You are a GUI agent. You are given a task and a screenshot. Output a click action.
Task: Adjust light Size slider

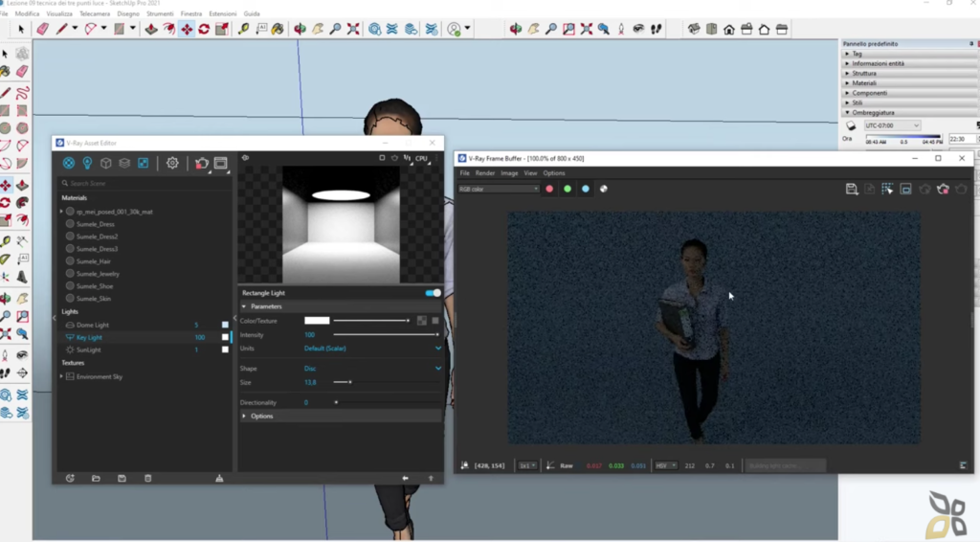click(x=386, y=382)
